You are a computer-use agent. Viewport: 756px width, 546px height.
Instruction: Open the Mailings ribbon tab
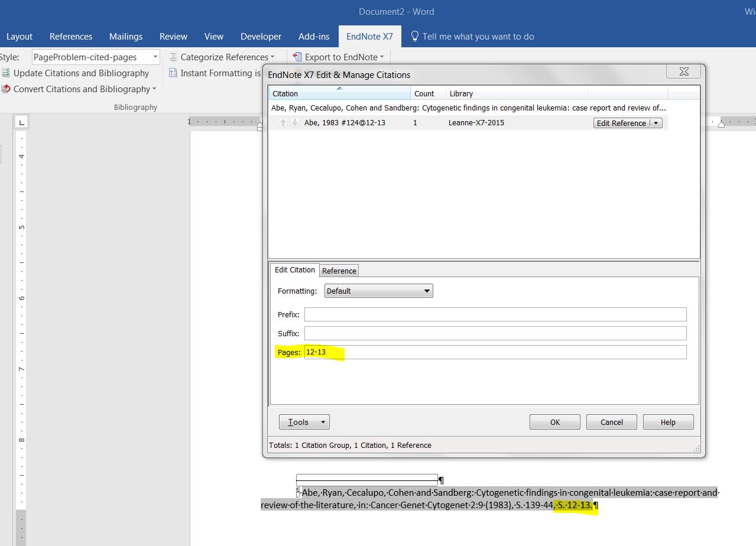pos(126,37)
